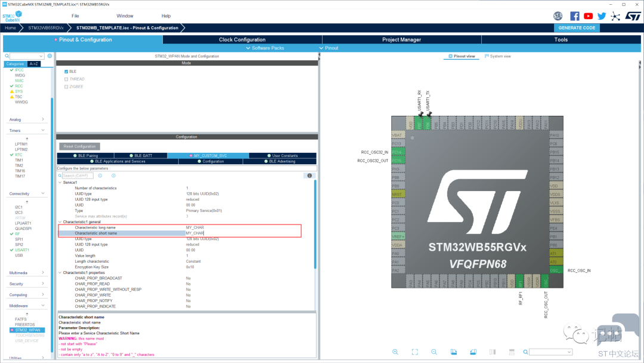Click the parameter search input field
This screenshot has height=363, width=644.
[78, 176]
